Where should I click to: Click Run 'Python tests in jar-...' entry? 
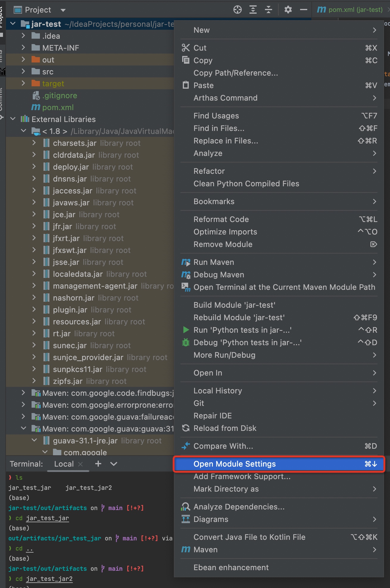[242, 330]
